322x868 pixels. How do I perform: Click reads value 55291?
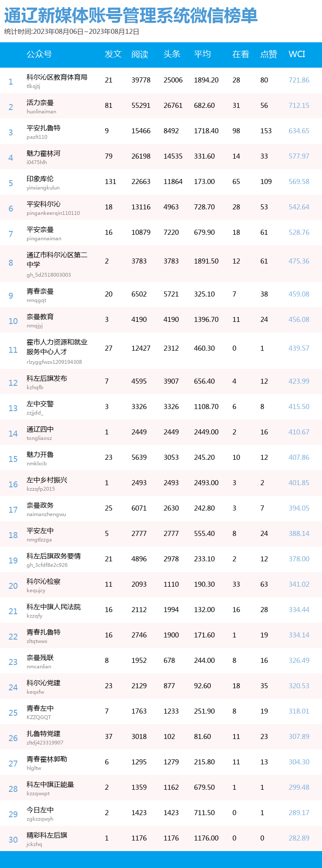(141, 105)
